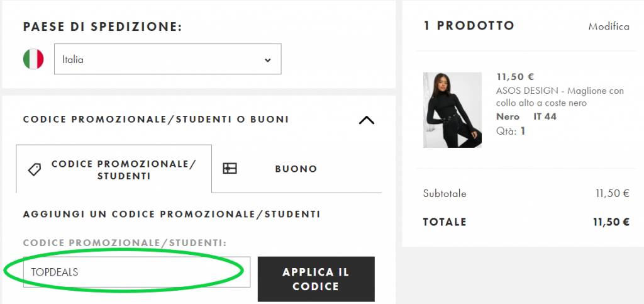This screenshot has width=644, height=304.
Task: Click the Subtotale row label
Action: tap(445, 193)
